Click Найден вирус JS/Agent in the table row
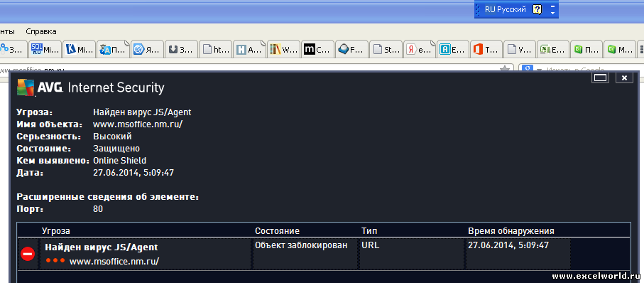644x283 pixels. (101, 247)
